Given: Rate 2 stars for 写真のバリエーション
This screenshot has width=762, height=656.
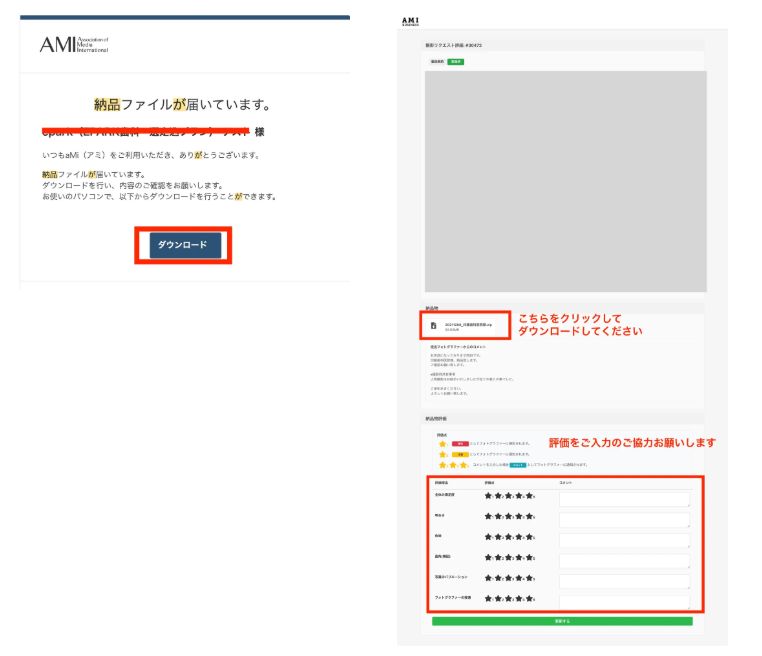Looking at the screenshot, I should (x=499, y=578).
